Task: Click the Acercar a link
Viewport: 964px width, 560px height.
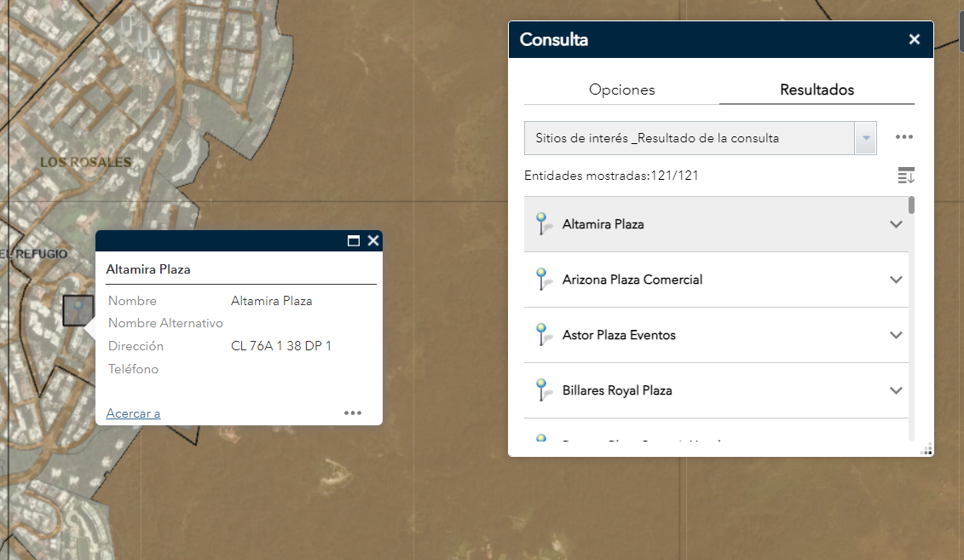Action: click(x=133, y=413)
